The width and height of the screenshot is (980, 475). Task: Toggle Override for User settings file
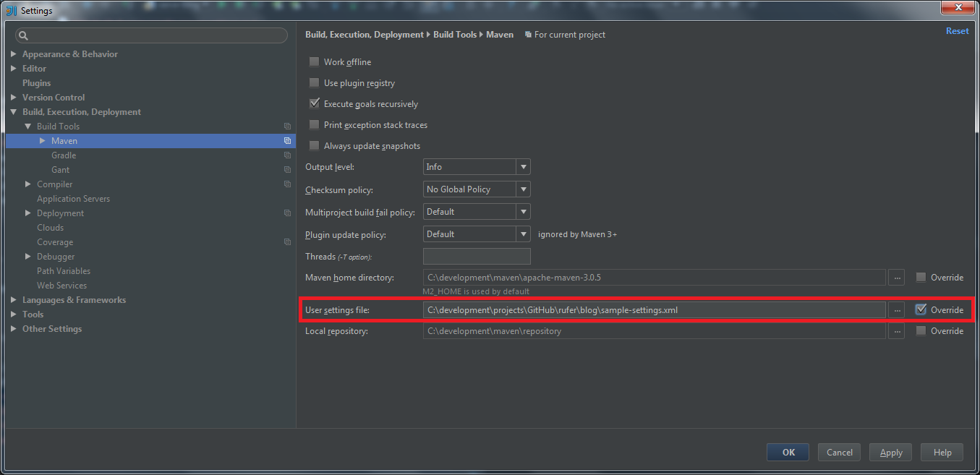coord(921,309)
